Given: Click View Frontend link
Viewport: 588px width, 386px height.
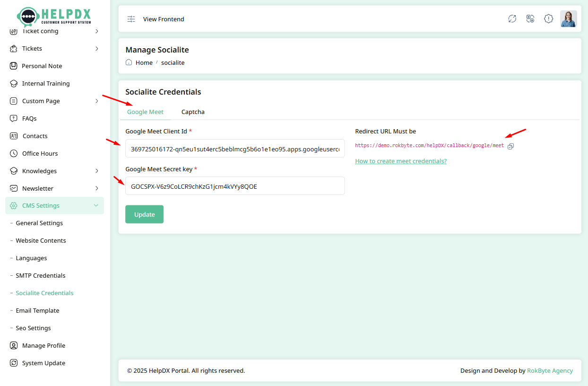Looking at the screenshot, I should (x=164, y=19).
